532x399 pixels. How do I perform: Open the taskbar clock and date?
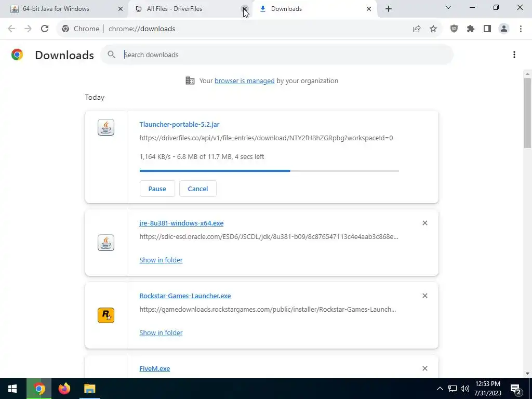point(488,389)
